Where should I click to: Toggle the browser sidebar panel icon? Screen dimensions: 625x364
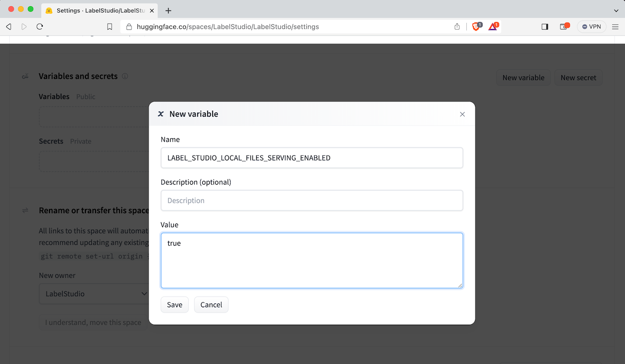click(544, 27)
